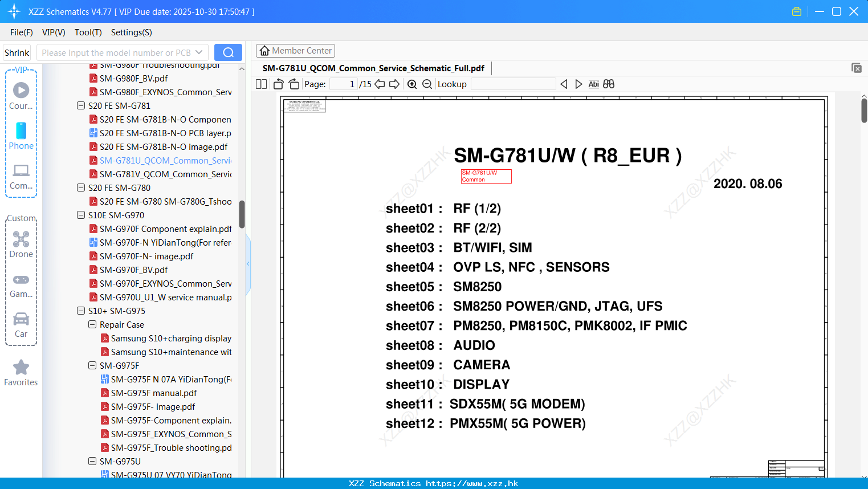The width and height of the screenshot is (868, 489).
Task: Collapse the tree panel with side handle
Action: [x=248, y=264]
